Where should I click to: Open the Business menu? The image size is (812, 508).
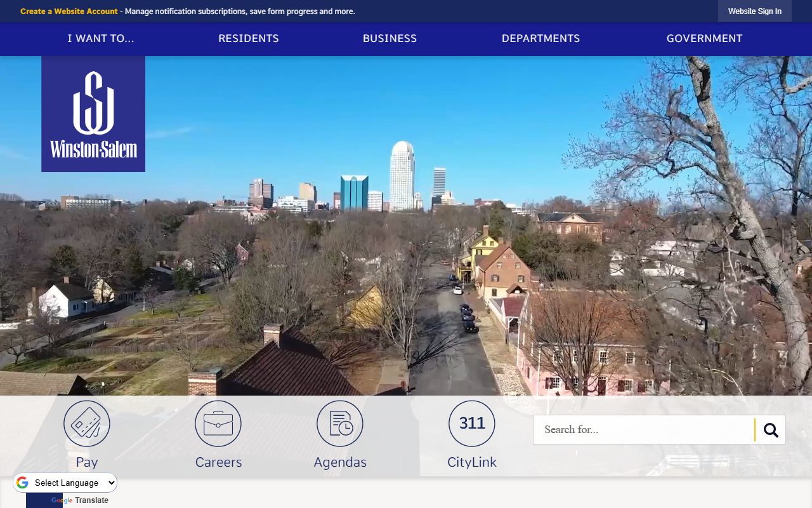coord(390,39)
